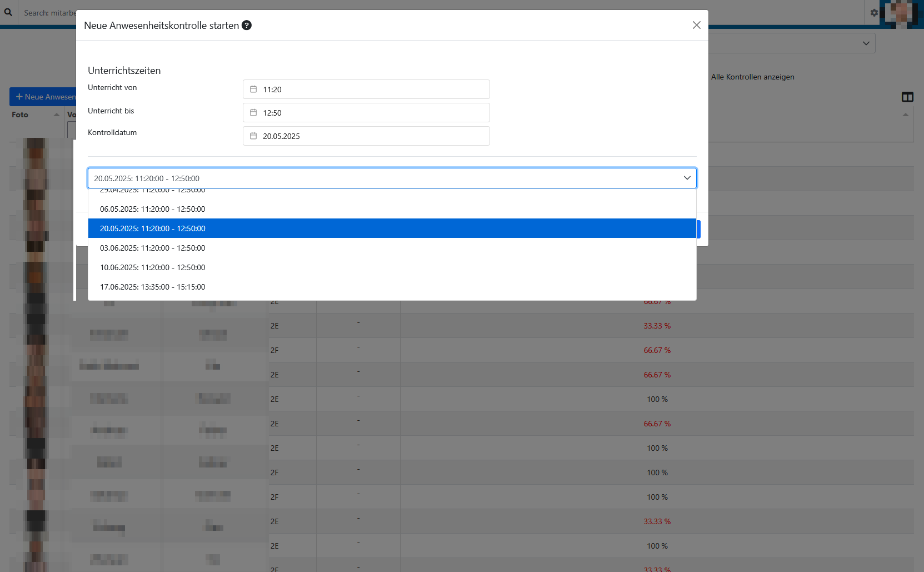This screenshot has height=572, width=924.
Task: Pick the 10.06.2025 time slot option
Action: [153, 267]
